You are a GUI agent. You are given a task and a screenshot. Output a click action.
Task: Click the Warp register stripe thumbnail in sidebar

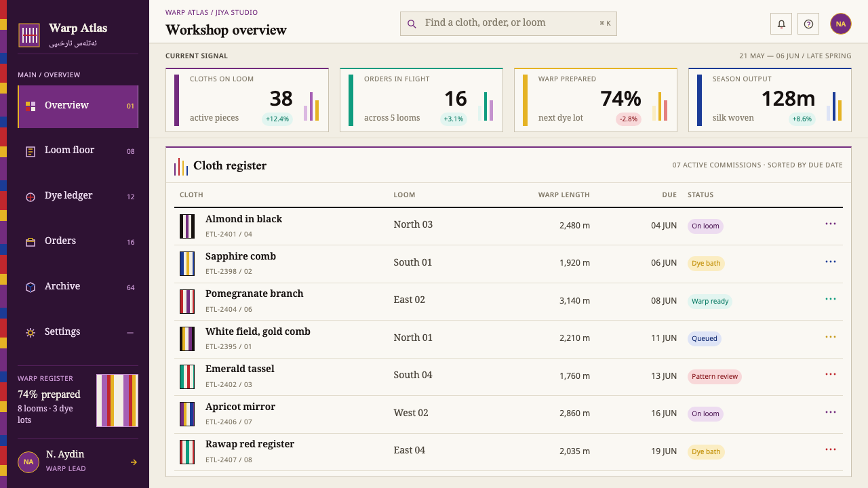[117, 401]
